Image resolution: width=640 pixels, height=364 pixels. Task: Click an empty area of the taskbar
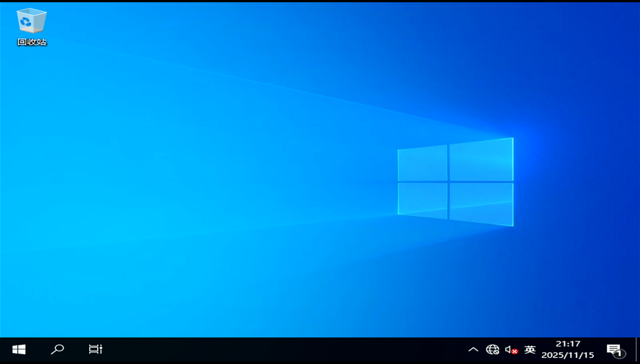(x=275, y=350)
